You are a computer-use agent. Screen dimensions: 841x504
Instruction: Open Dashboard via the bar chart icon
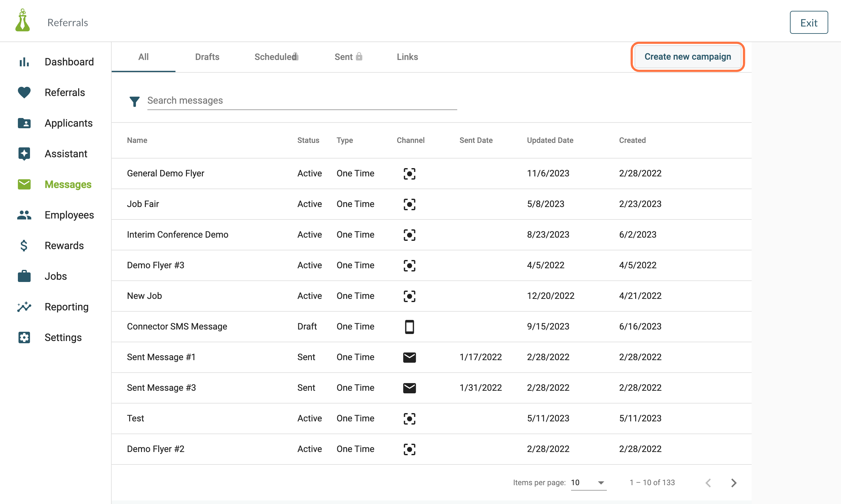coord(24,62)
